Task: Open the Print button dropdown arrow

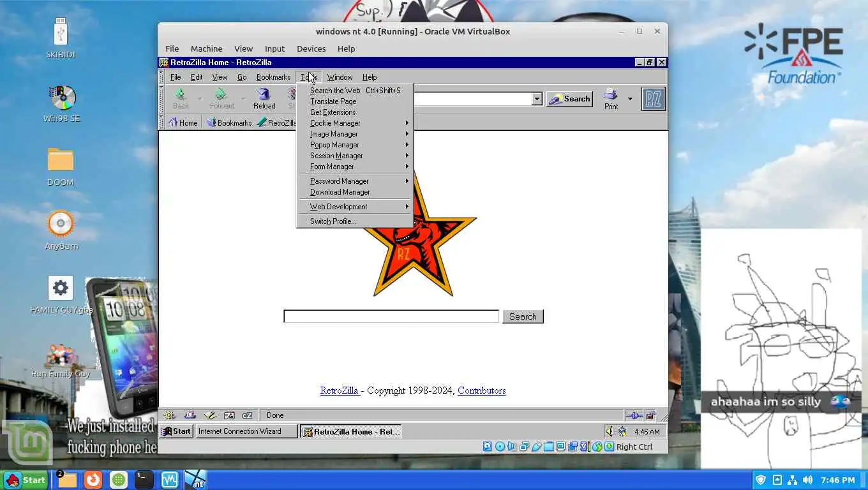Action: [630, 99]
